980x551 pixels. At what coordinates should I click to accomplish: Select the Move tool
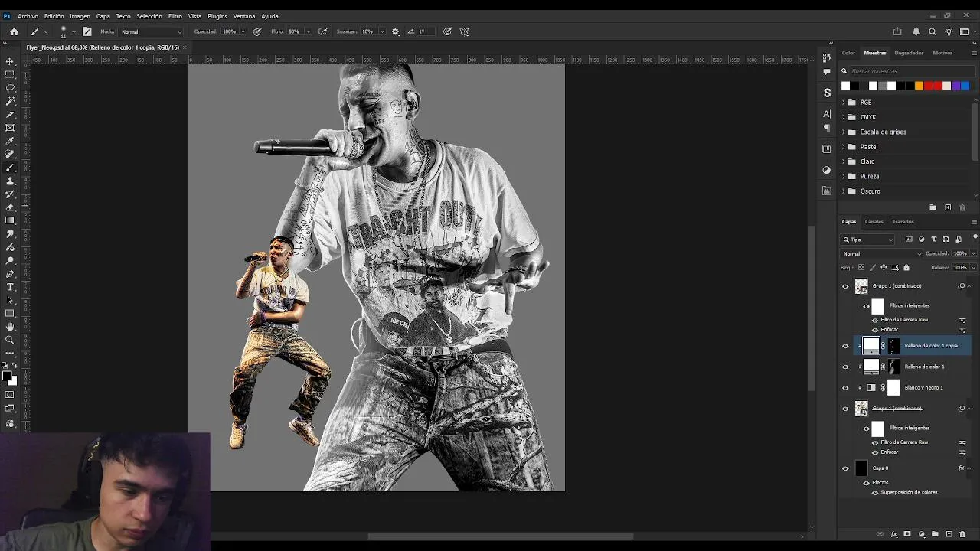point(10,61)
